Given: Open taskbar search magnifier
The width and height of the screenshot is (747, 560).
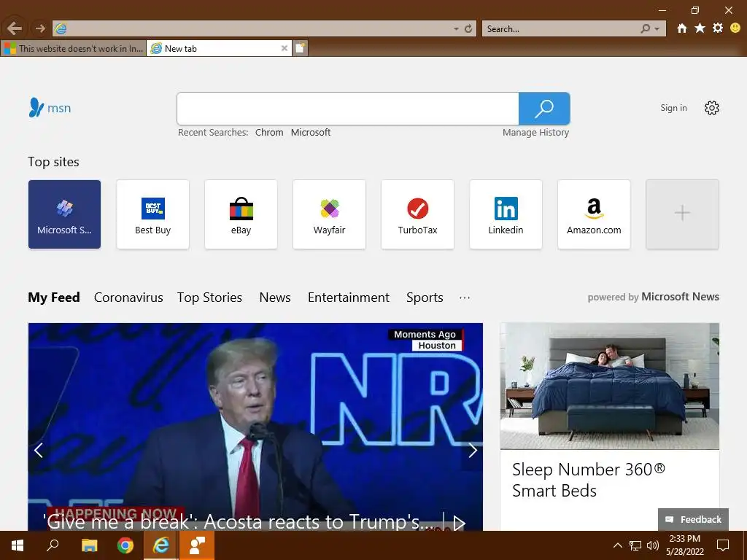Looking at the screenshot, I should coord(53,545).
